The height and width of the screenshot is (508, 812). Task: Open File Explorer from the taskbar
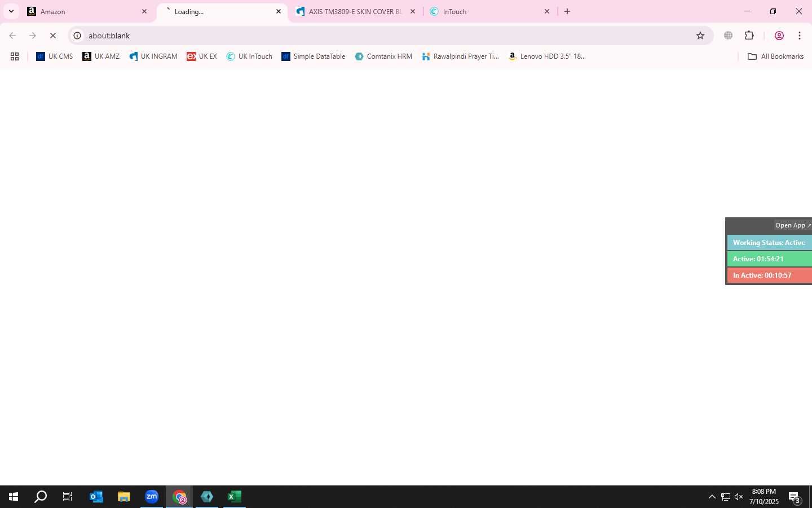(x=124, y=497)
